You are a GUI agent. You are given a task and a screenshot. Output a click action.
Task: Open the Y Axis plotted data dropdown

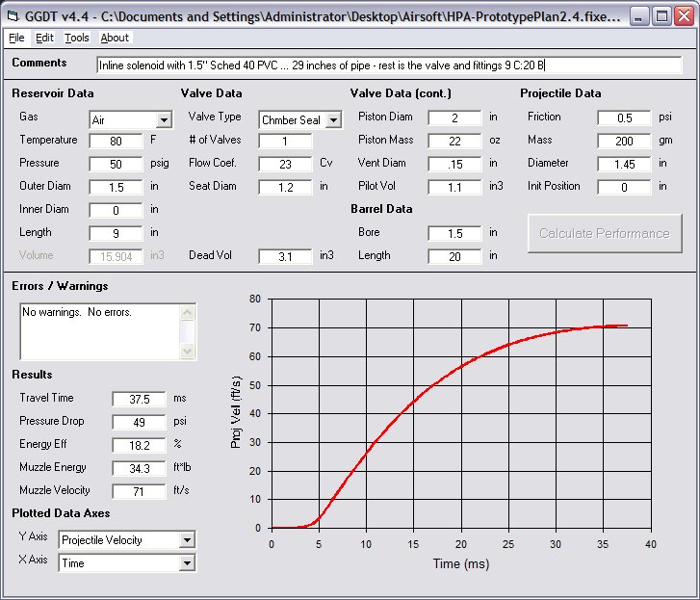(187, 540)
